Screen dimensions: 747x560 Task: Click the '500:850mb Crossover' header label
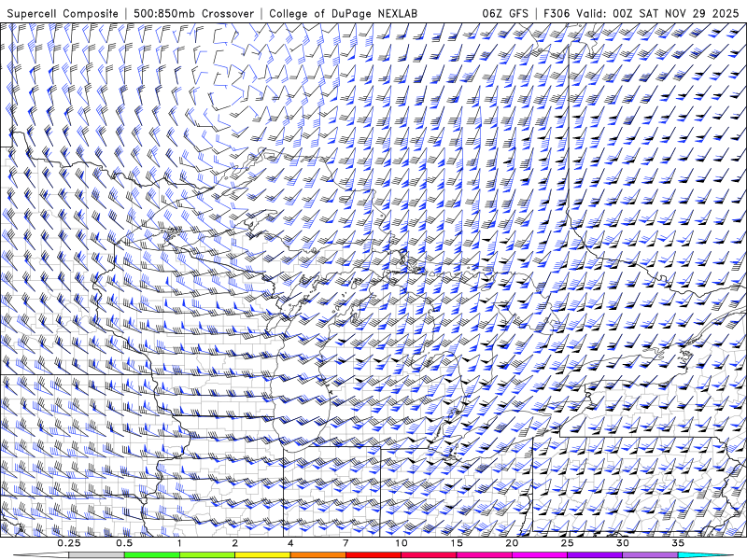194,13
